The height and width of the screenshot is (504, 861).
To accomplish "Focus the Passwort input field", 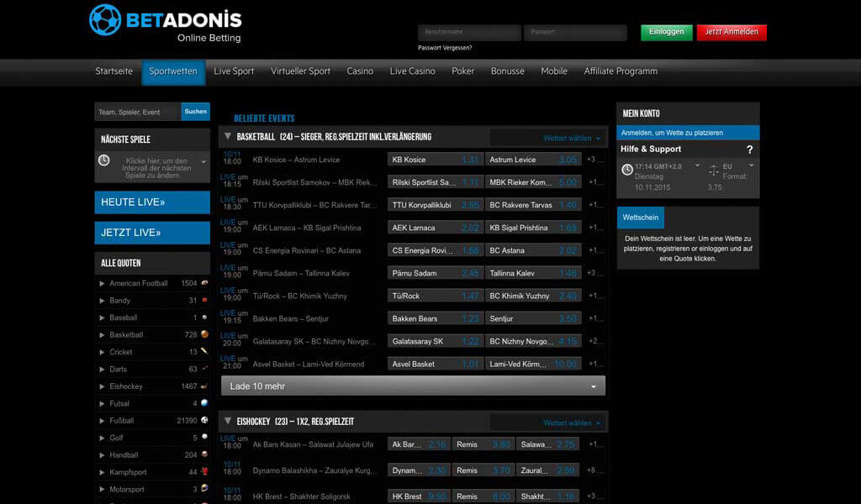I will [575, 33].
